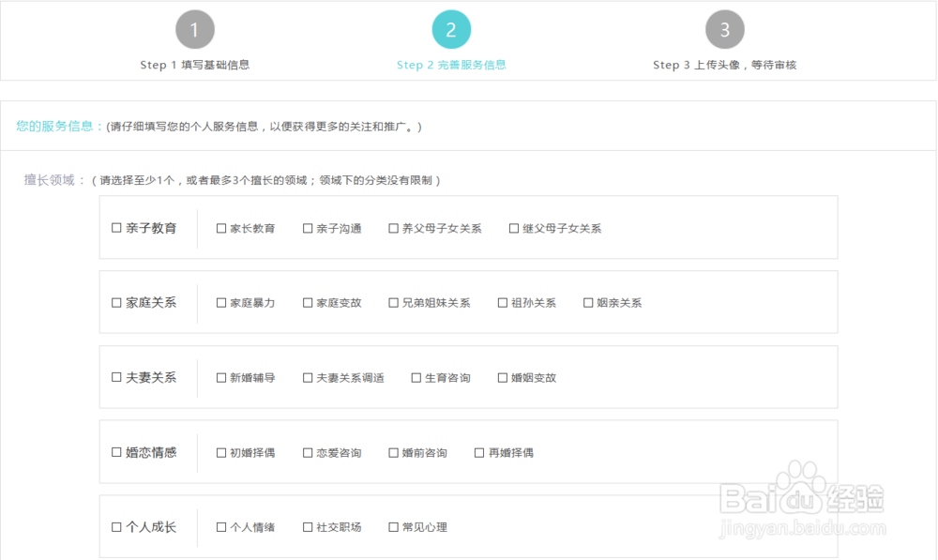Click the Step 1 circle icon
The width and height of the screenshot is (938, 560).
[195, 29]
